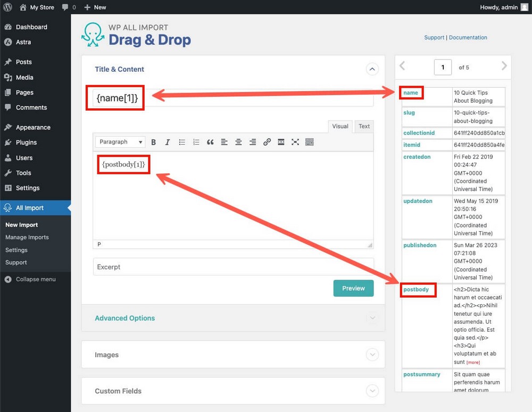The image size is (532, 412).
Task: Open Manage Imports submenu
Action: tap(27, 238)
